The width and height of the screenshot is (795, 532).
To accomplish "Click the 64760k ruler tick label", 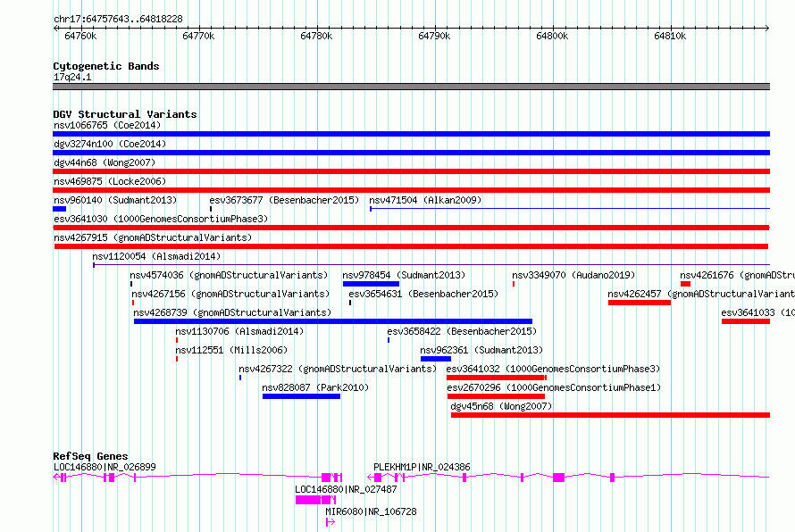I will pos(80,36).
